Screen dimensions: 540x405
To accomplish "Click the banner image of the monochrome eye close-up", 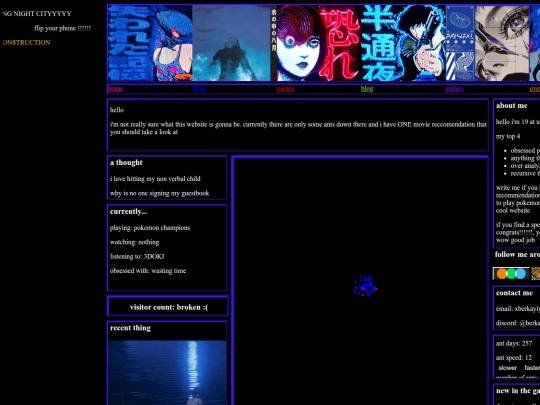I will 502,43.
